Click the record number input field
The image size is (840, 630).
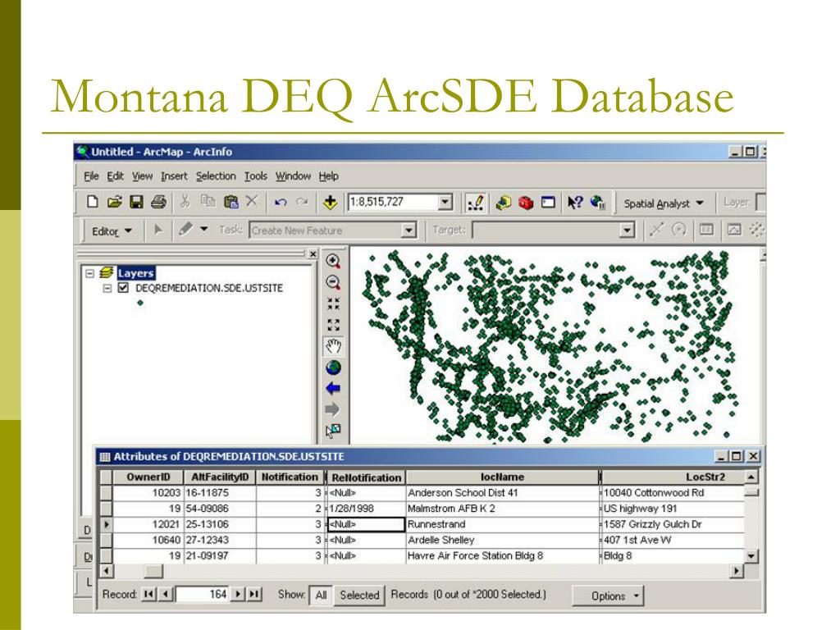click(203, 594)
